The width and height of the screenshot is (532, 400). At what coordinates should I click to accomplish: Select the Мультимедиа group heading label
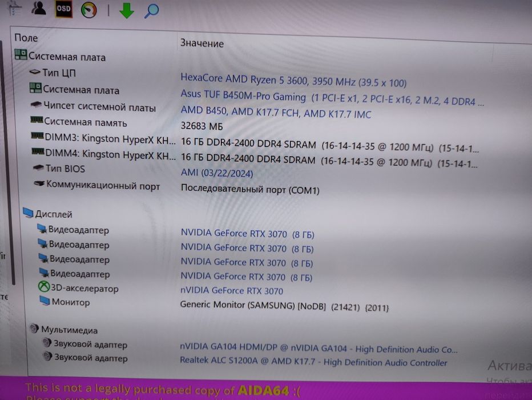[x=69, y=330]
